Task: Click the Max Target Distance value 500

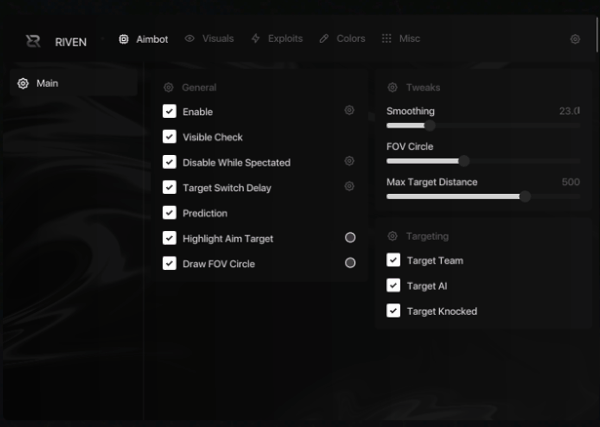Action: pyautogui.click(x=571, y=182)
